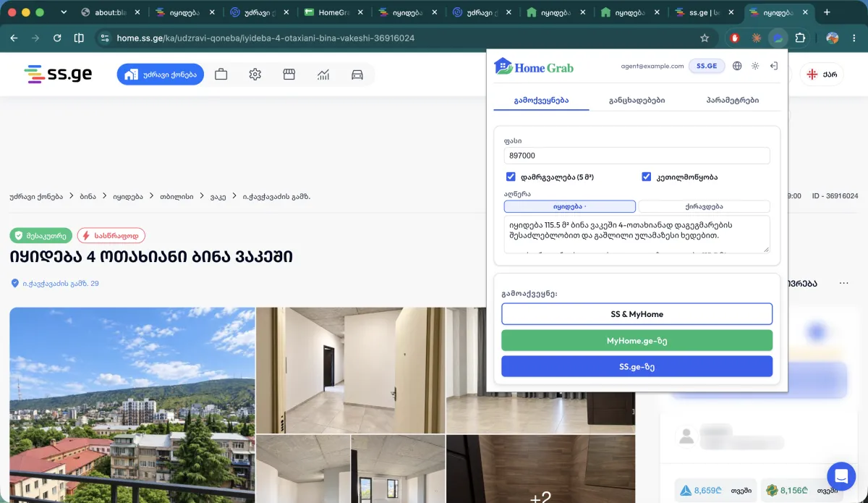Toggle the კეთილმოწყობა checkbox
Viewport: 868px width, 503px height.
pos(647,177)
